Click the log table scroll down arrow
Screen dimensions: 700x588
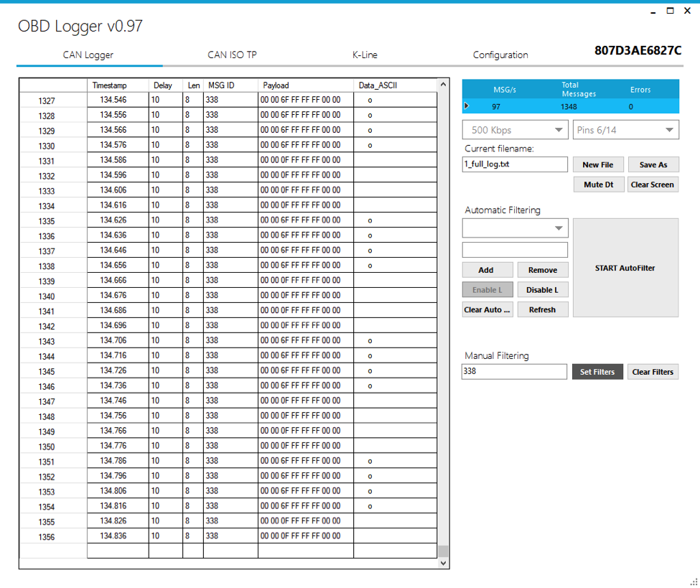pyautogui.click(x=443, y=563)
